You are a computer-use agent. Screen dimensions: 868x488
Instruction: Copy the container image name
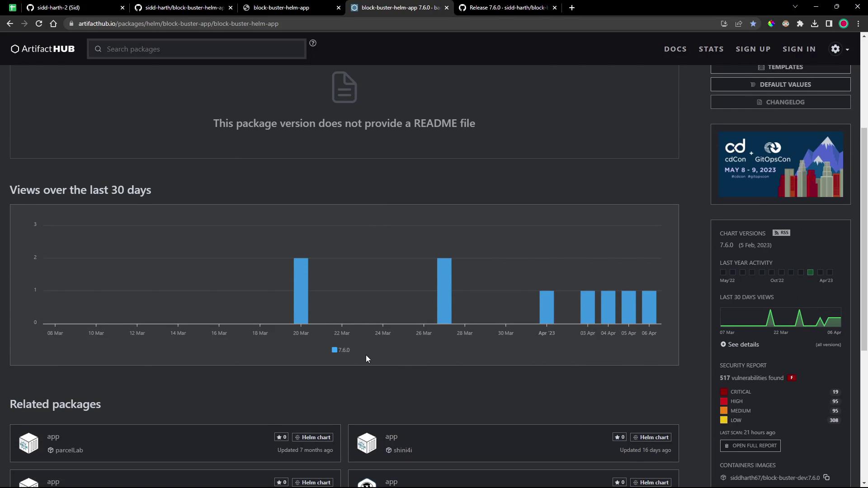[x=826, y=478]
